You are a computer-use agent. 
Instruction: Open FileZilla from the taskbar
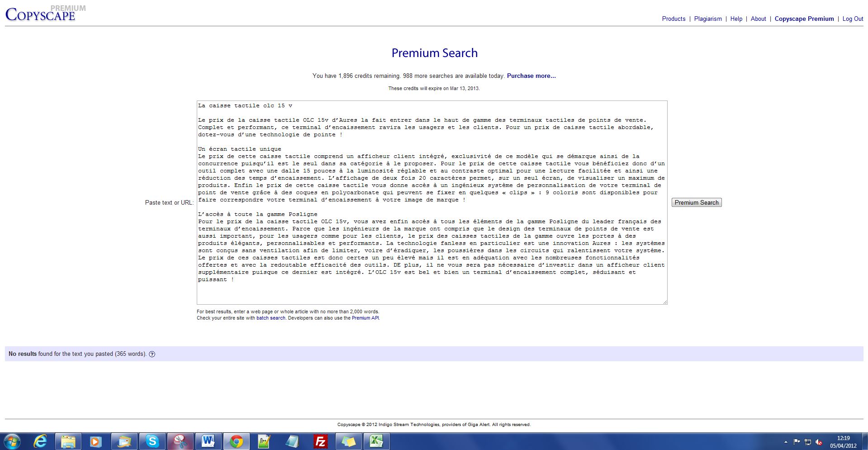click(x=320, y=441)
